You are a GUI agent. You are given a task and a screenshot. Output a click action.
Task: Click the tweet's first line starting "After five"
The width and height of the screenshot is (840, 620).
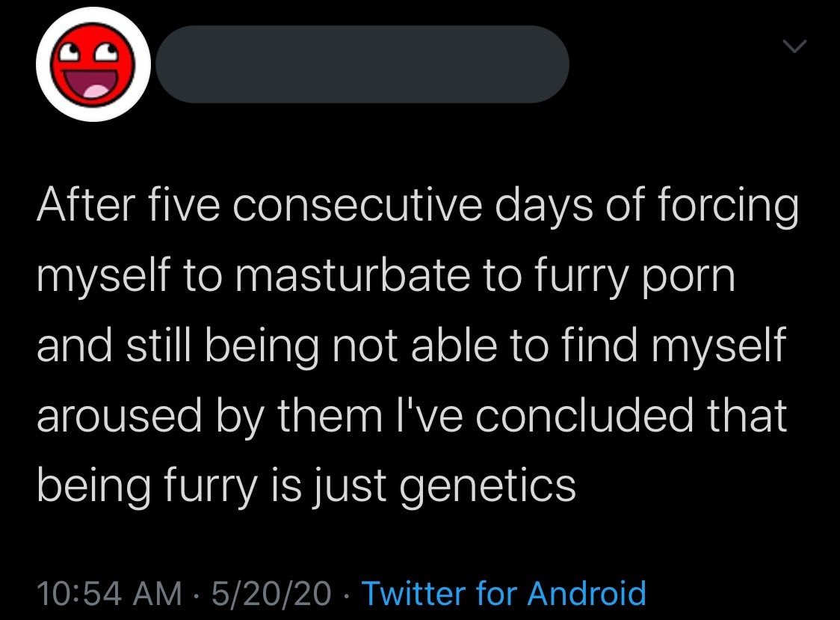coord(417,206)
